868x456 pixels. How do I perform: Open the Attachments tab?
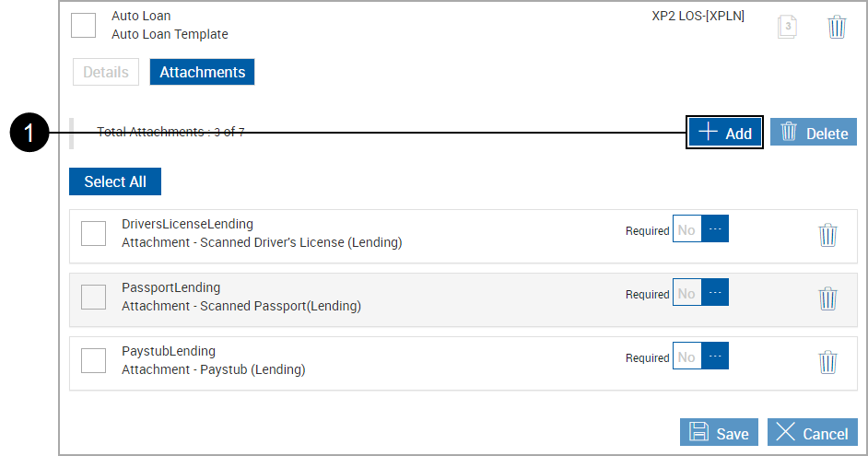point(202,72)
